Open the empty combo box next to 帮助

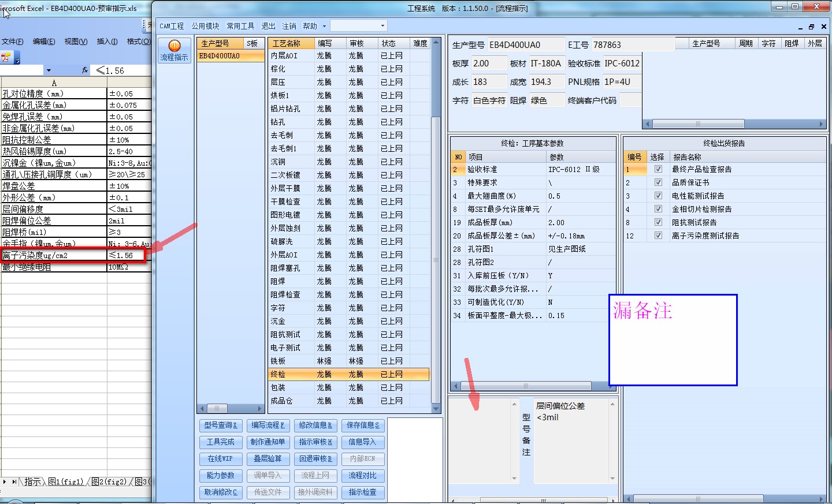[358, 25]
